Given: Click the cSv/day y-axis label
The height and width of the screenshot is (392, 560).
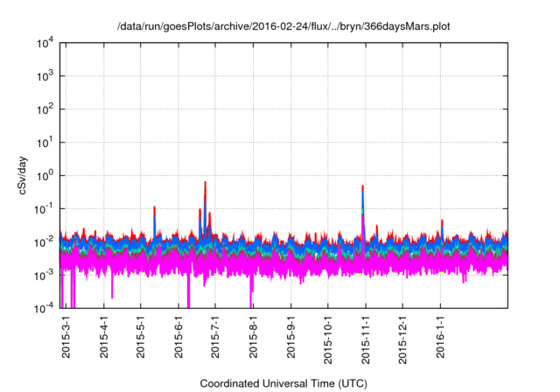Looking at the screenshot, I should (x=22, y=175).
